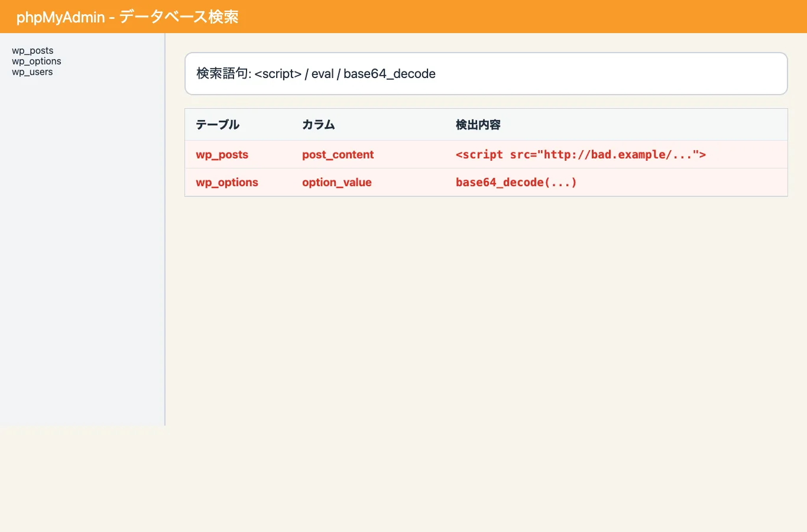The image size is (807, 532).
Task: Click the 検出内容 column header
Action: point(478,125)
